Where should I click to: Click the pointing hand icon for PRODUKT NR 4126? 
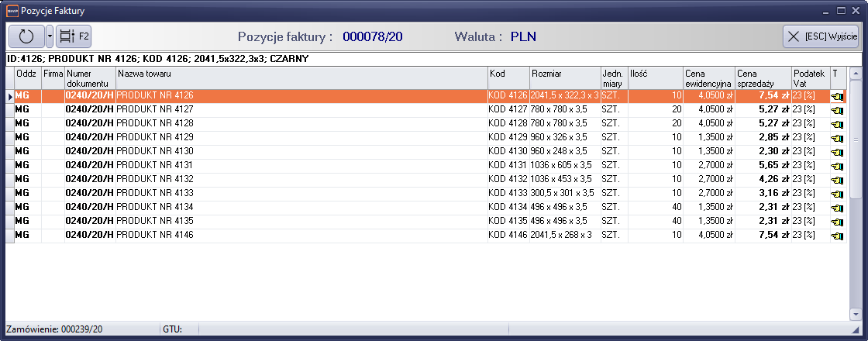point(838,96)
